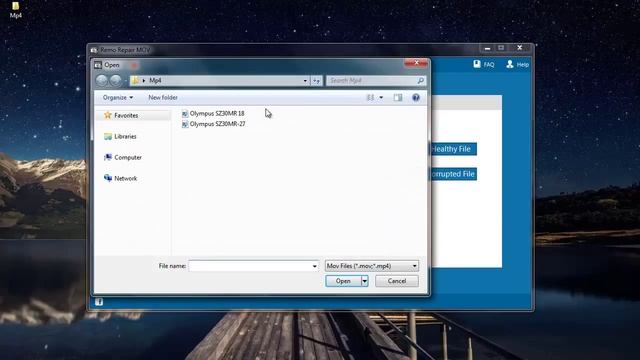640x360 pixels.
Task: Open the Mp4 folder on the desktop
Action: pos(15,10)
